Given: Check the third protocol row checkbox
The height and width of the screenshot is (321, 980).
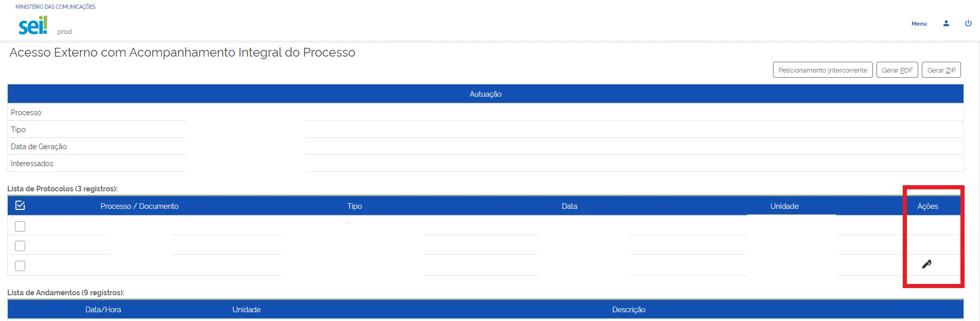Looking at the screenshot, I should 20,266.
